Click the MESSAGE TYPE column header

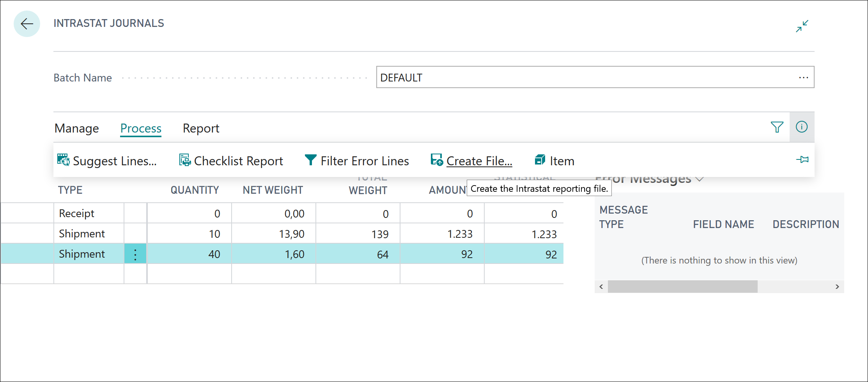coord(624,217)
